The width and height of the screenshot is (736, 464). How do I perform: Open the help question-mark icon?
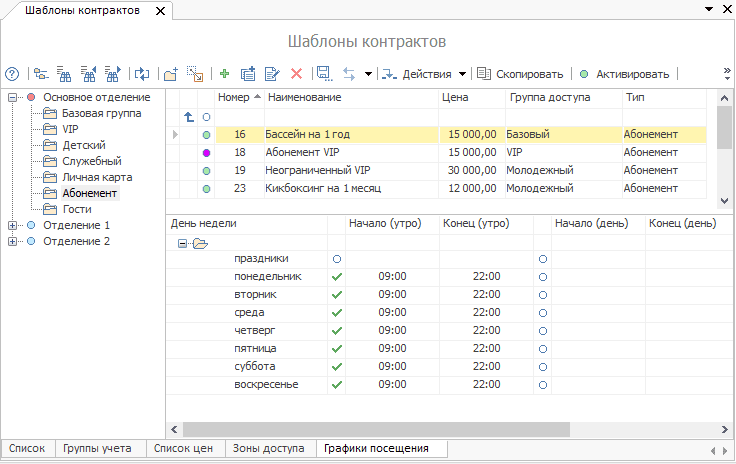click(12, 74)
